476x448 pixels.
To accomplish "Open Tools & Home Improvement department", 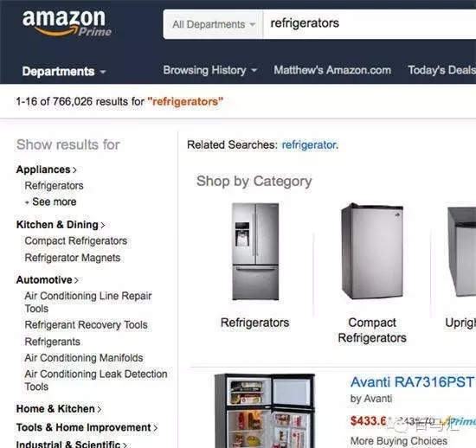I will click(x=87, y=428).
